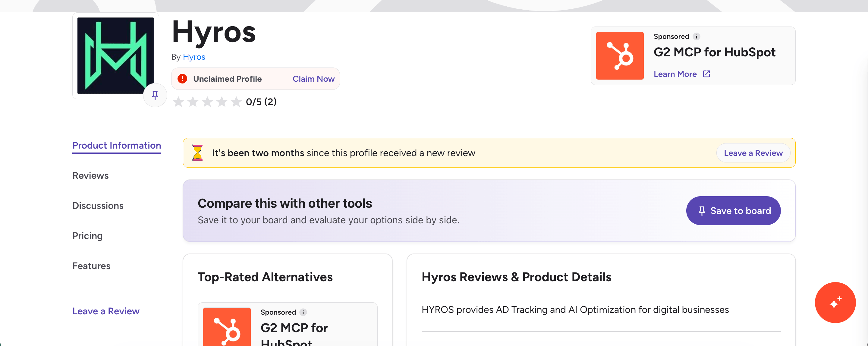Click Claim Now link
This screenshot has height=346, width=868.
tap(313, 79)
